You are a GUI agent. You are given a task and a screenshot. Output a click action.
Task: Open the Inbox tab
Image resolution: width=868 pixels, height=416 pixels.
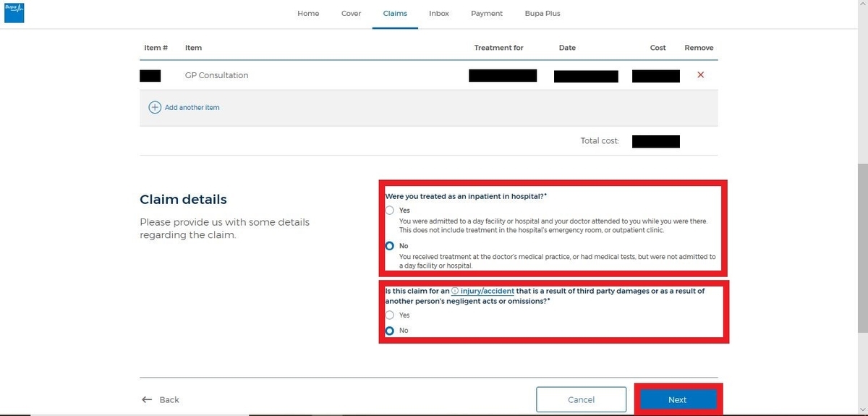point(439,13)
